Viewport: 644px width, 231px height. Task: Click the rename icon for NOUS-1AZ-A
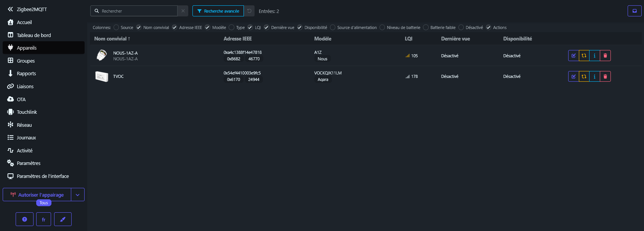(573, 56)
